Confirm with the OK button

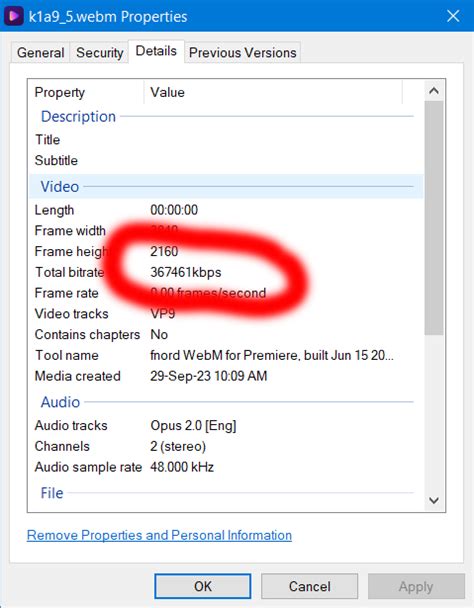click(x=202, y=586)
